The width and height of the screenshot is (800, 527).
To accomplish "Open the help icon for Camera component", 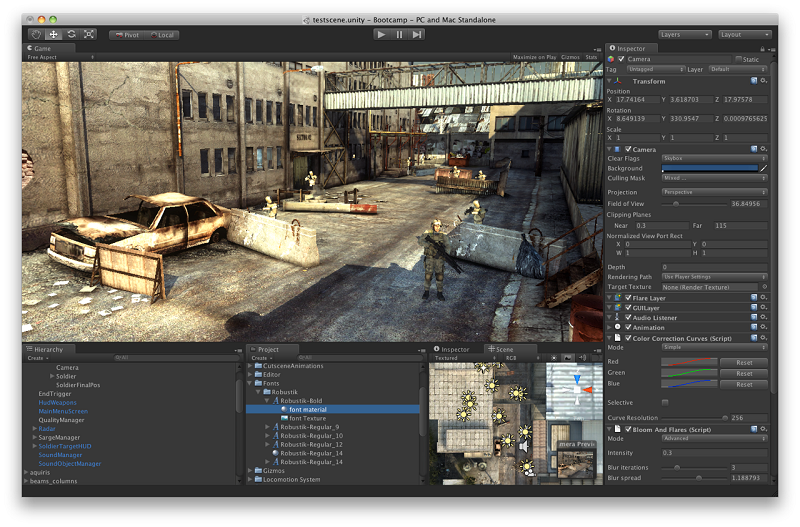I will tap(755, 149).
